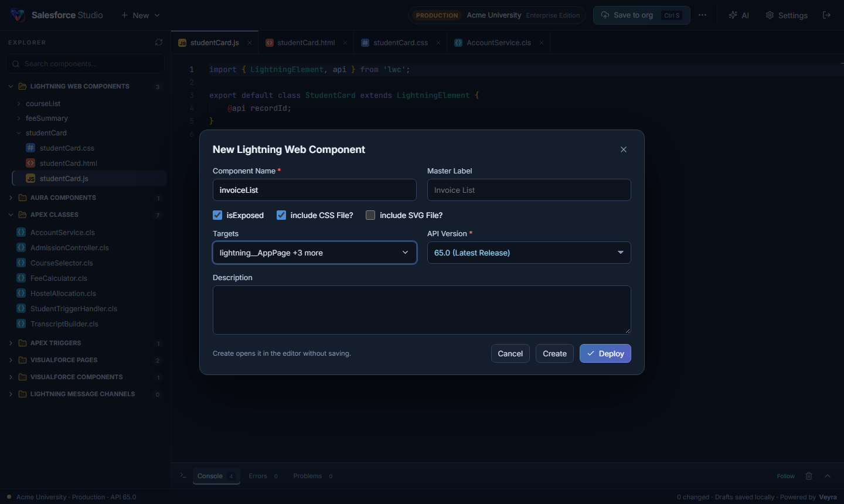
Task: Click 'Acme University · Production · API 65.0' status
Action: click(76, 497)
